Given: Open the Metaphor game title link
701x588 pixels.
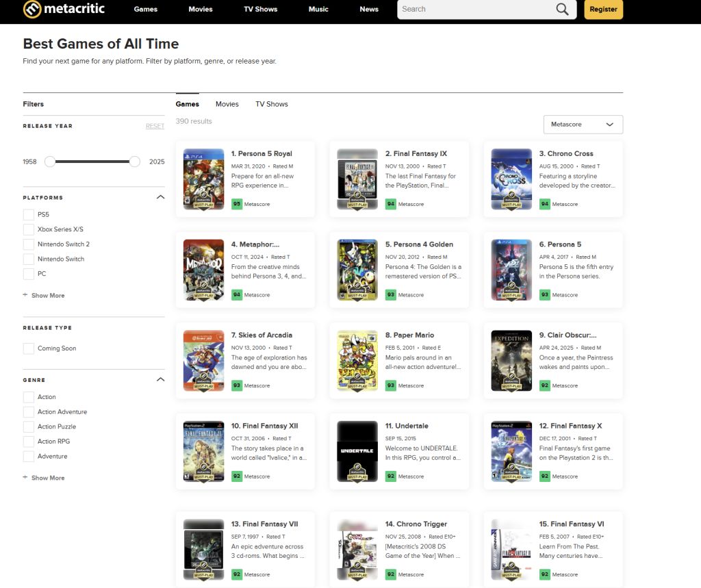Looking at the screenshot, I should (x=255, y=244).
